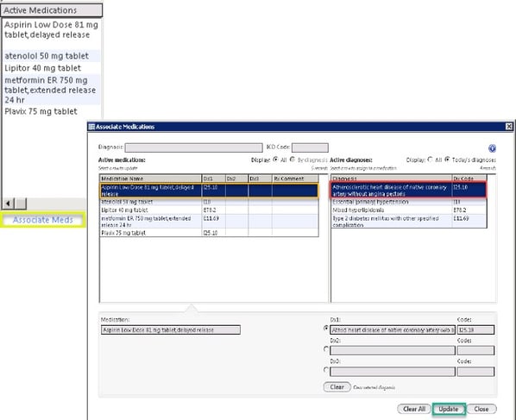Click the I25.10 code in the Plavix row
Viewport: 516px width, 420px height.
pos(211,233)
